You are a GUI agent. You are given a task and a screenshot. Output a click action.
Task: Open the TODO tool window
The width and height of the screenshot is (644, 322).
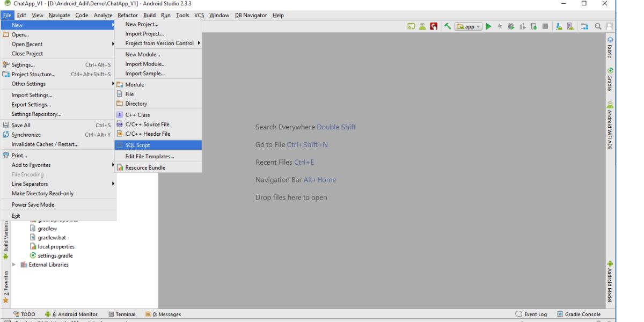[x=24, y=314]
